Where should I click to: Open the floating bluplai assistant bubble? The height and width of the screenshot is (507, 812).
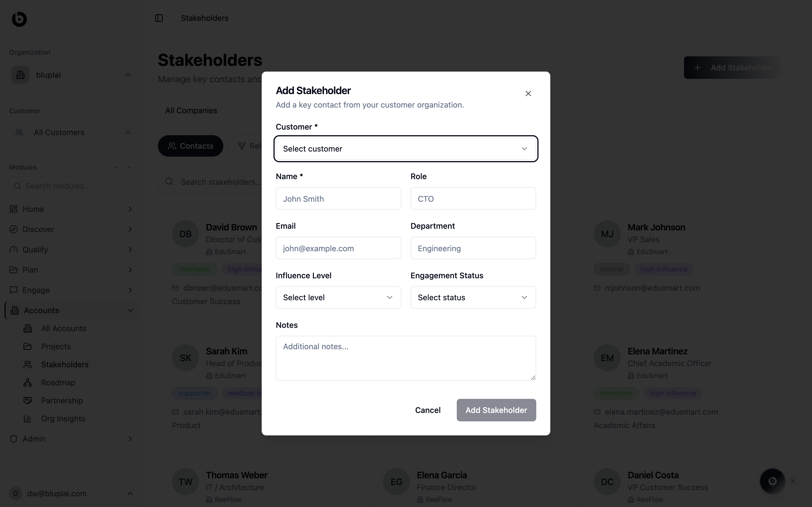772,481
